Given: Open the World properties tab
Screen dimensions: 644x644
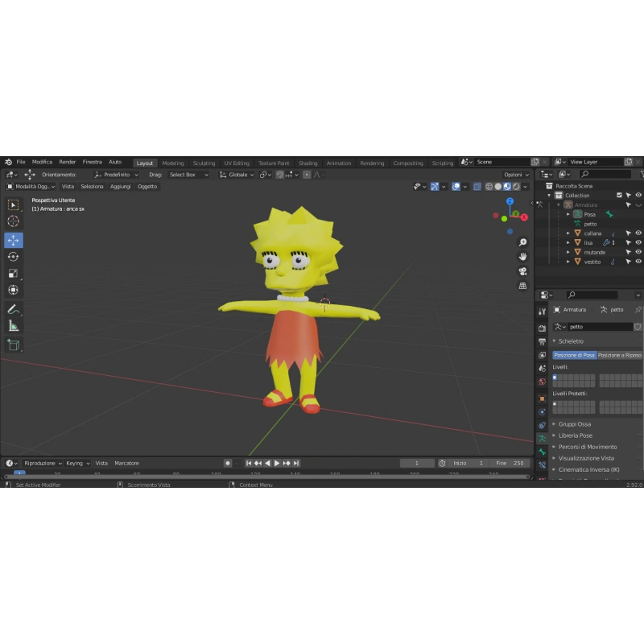Looking at the screenshot, I should tap(542, 382).
